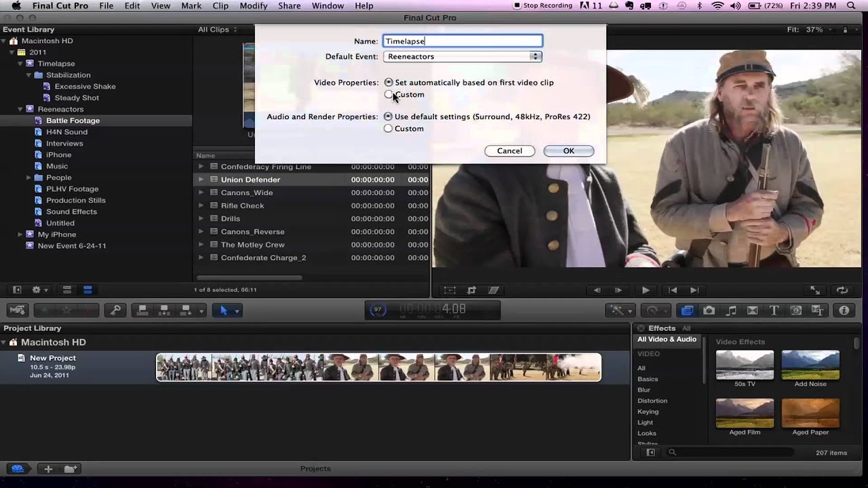Viewport: 868px width, 488px height.
Task: Select the Keying effects category
Action: (648, 411)
